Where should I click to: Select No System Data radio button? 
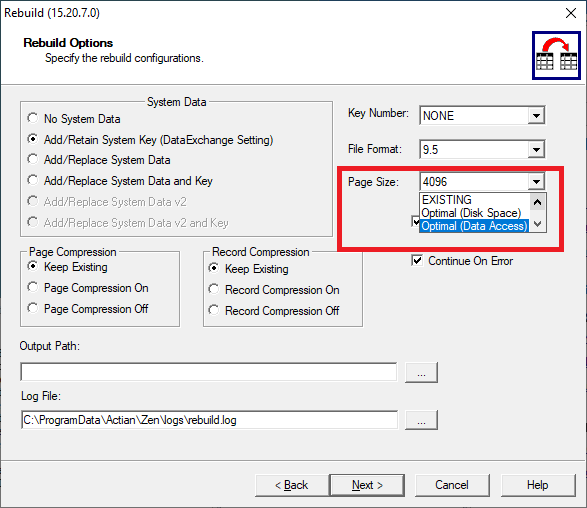(x=33, y=118)
